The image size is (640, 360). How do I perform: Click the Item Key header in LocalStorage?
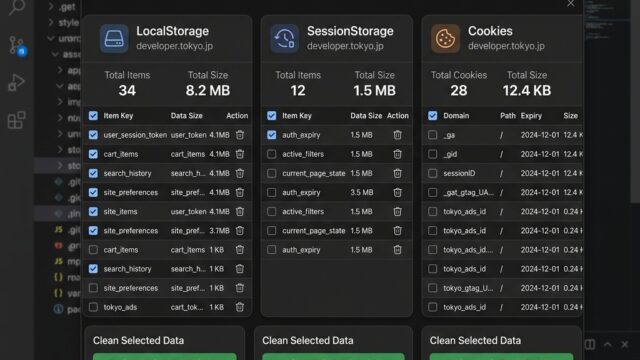click(118, 116)
